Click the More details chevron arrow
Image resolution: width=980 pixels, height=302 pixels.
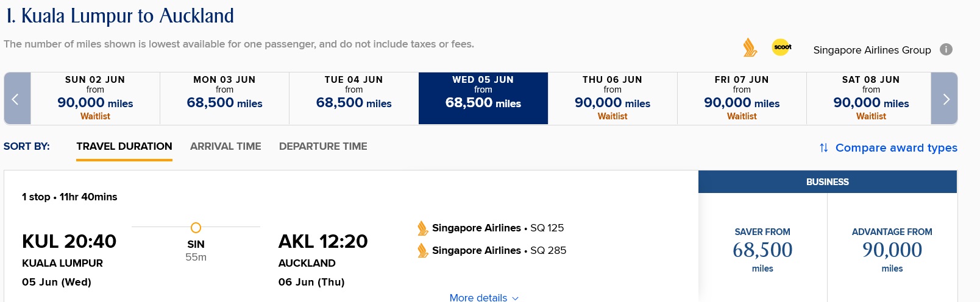tap(516, 298)
